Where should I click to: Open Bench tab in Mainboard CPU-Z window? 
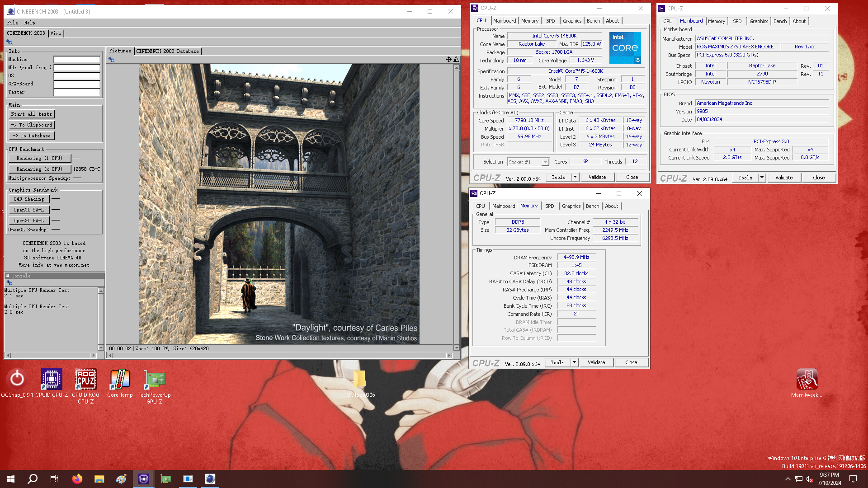tap(780, 21)
